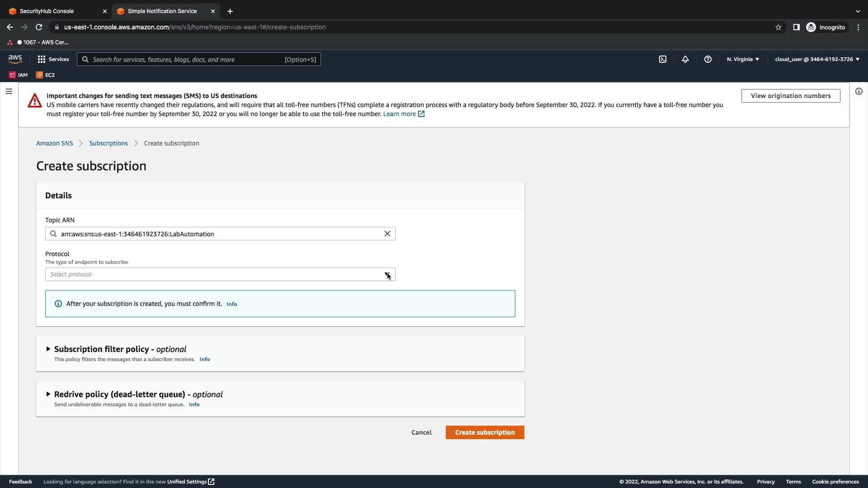Open N. Virginia region selector

click(743, 59)
